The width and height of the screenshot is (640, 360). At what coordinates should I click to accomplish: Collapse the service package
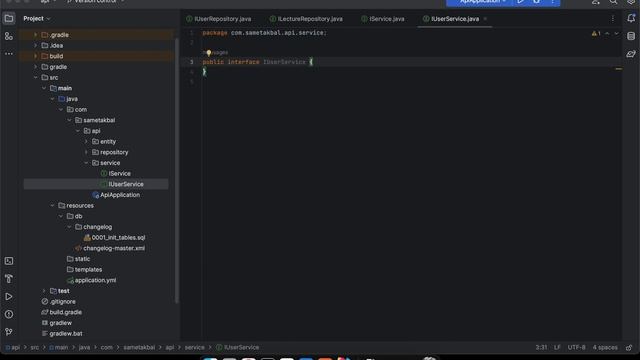[x=86, y=163]
